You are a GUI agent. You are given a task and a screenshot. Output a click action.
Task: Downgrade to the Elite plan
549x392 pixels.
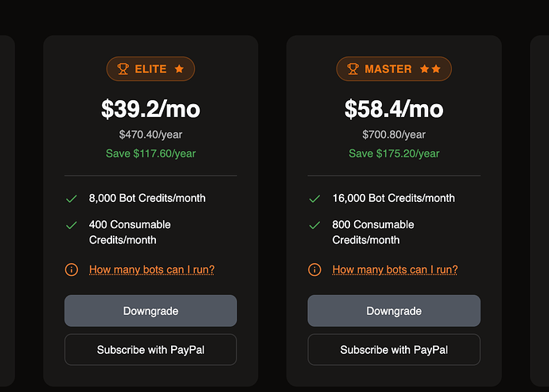(150, 311)
